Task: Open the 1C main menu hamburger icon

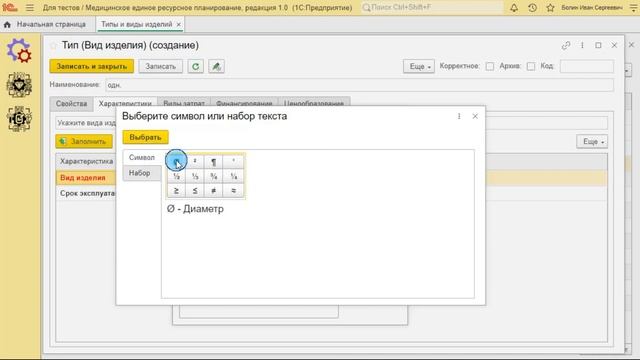Action: 30,7
